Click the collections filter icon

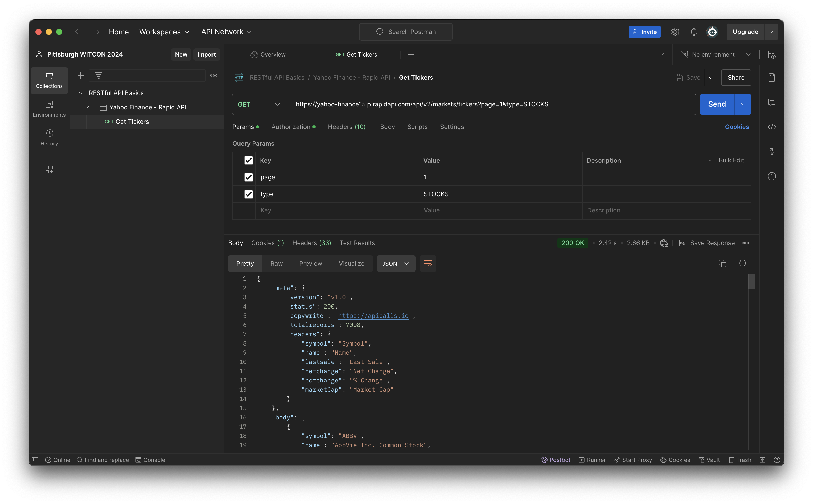tap(98, 76)
